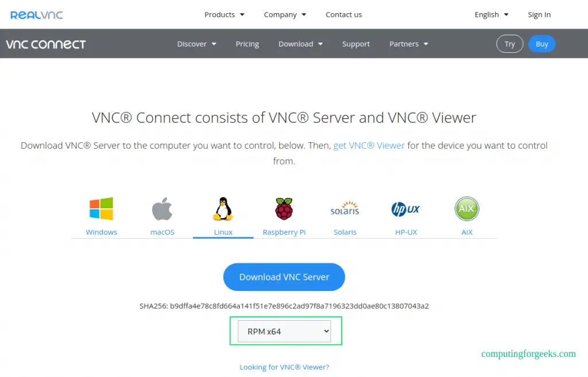Open the RPM x64 package dropdown
This screenshot has width=588, height=377.
pyautogui.click(x=284, y=331)
